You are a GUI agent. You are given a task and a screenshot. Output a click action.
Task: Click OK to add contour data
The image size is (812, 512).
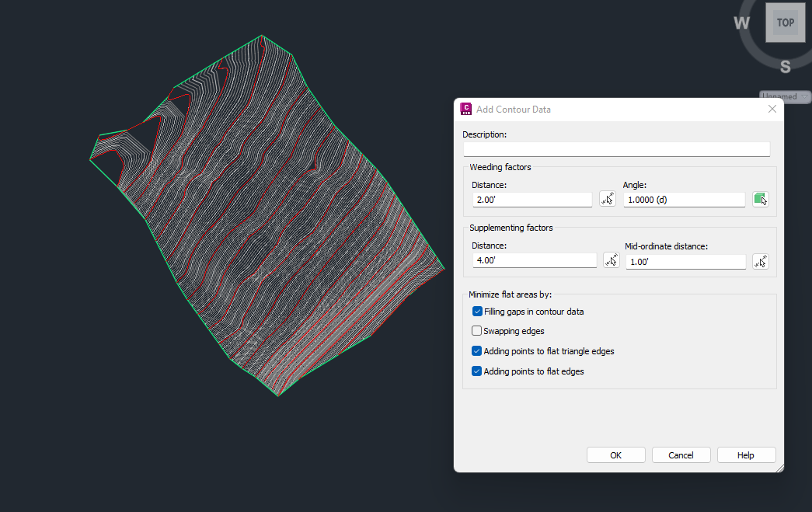coord(615,455)
